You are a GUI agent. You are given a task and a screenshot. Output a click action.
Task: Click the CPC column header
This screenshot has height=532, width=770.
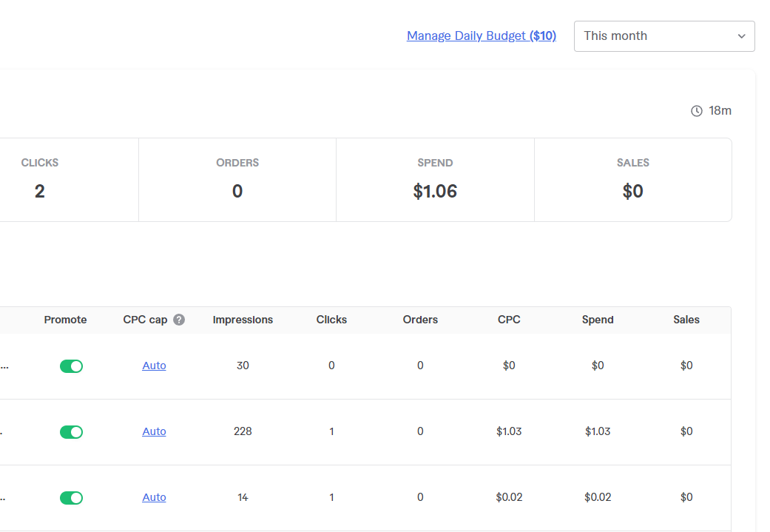tap(509, 320)
